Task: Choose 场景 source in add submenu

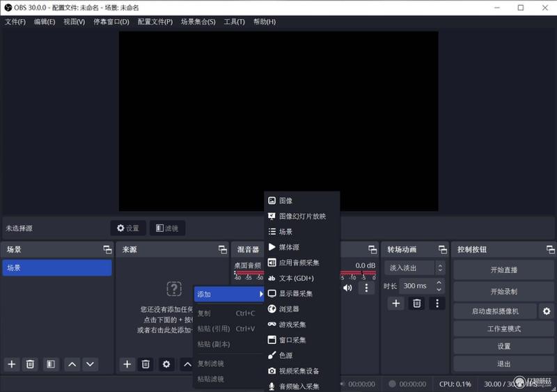Action: tap(301, 232)
